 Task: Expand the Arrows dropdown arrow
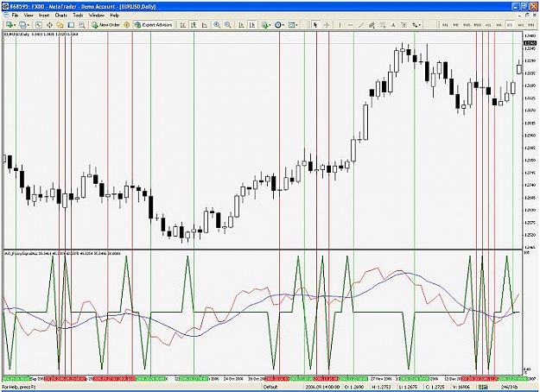tap(420, 25)
